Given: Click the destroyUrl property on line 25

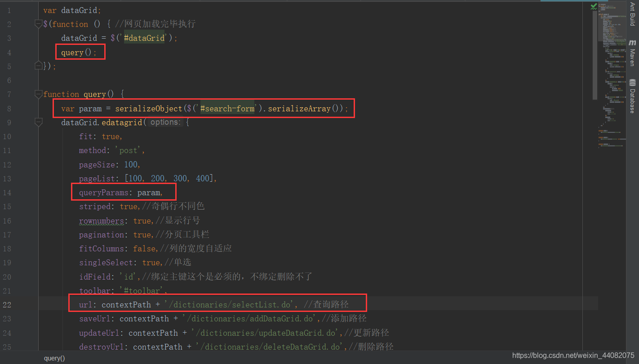Looking at the screenshot, I should pyautogui.click(x=102, y=347).
